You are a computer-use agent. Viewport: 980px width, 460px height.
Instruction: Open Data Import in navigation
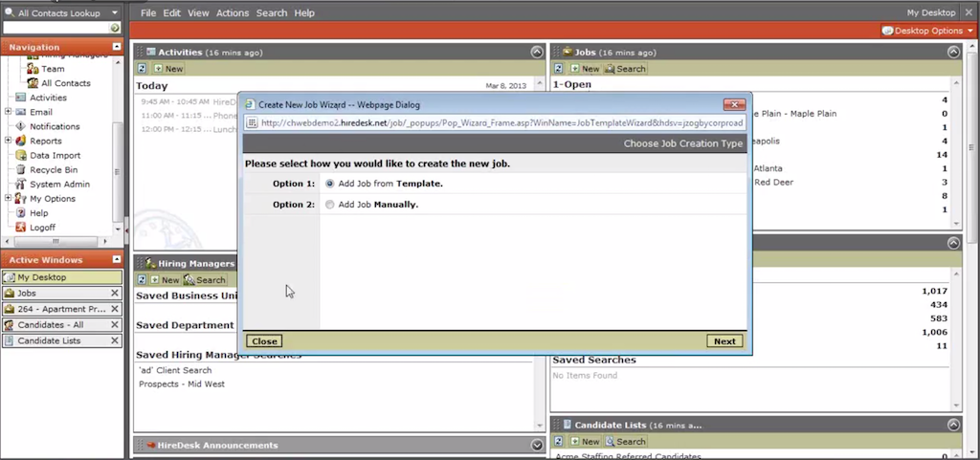pyautogui.click(x=55, y=155)
